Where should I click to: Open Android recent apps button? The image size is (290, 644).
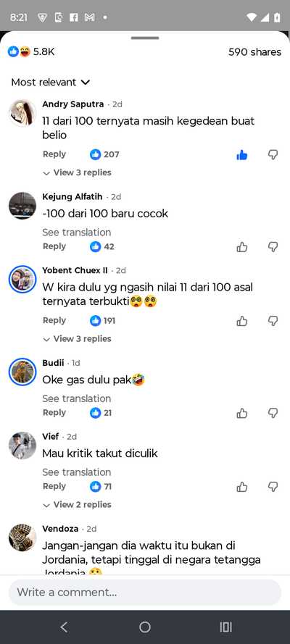tap(226, 627)
